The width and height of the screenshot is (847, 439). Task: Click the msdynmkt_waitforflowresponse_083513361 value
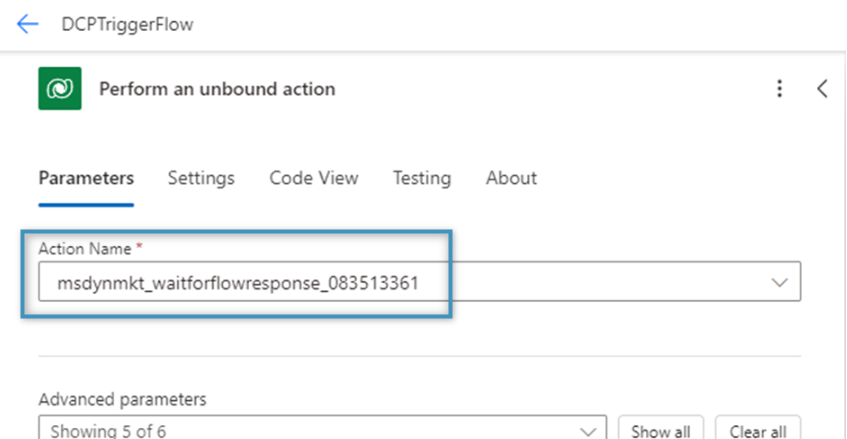pos(238,283)
